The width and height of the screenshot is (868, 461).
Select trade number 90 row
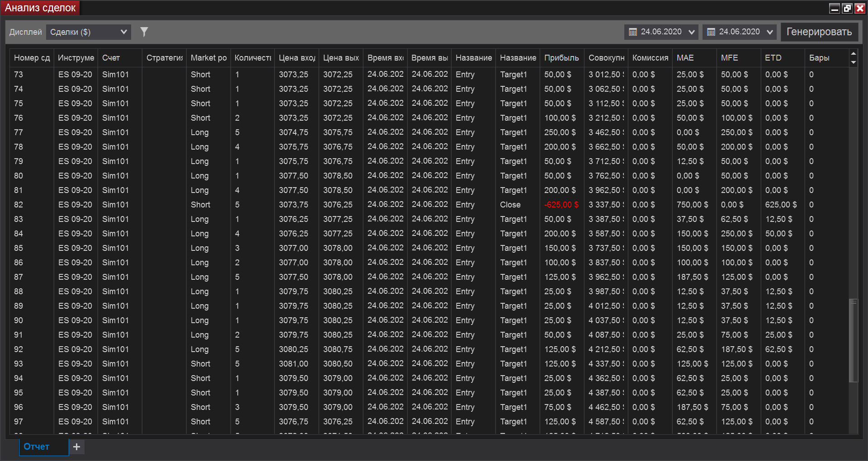point(429,320)
